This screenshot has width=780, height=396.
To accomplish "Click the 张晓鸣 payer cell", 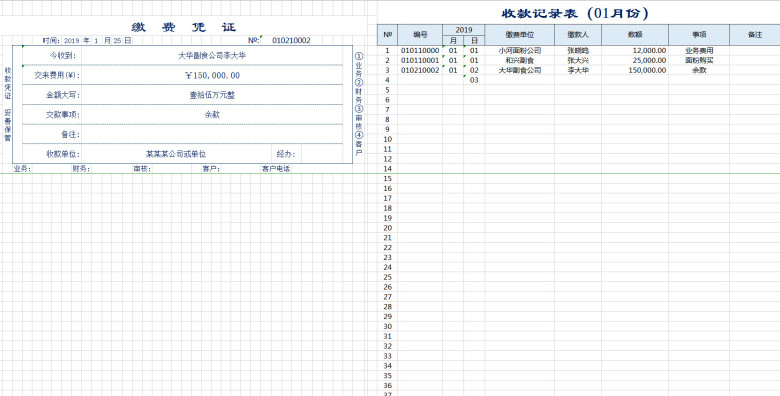I will click(578, 51).
